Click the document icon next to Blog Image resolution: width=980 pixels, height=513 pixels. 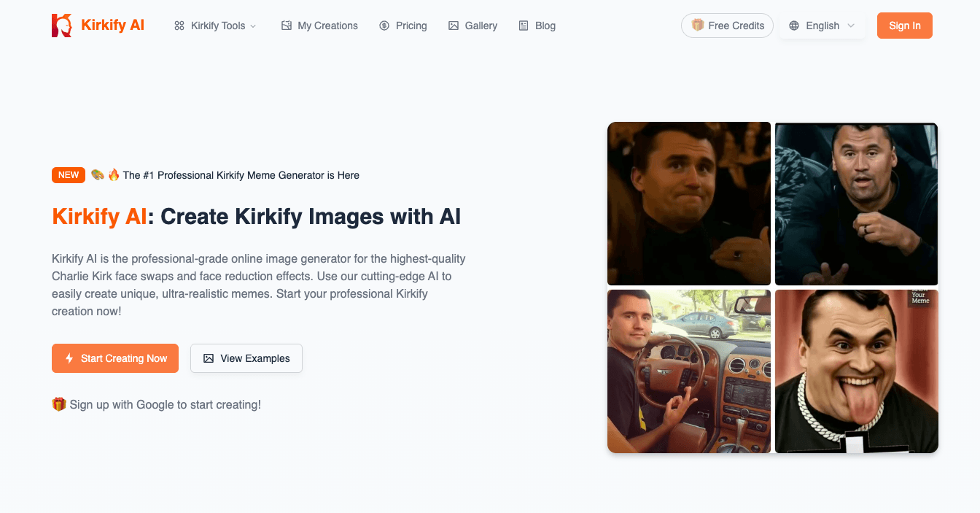[x=524, y=26]
